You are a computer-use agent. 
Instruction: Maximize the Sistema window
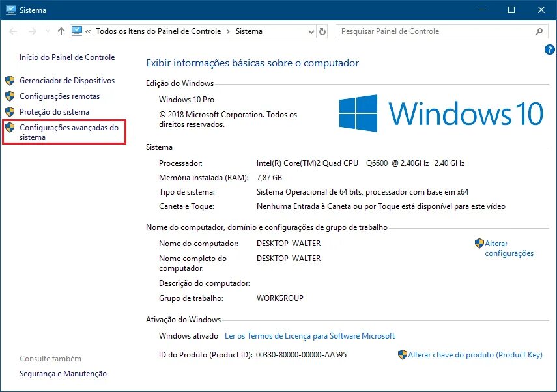(511, 10)
